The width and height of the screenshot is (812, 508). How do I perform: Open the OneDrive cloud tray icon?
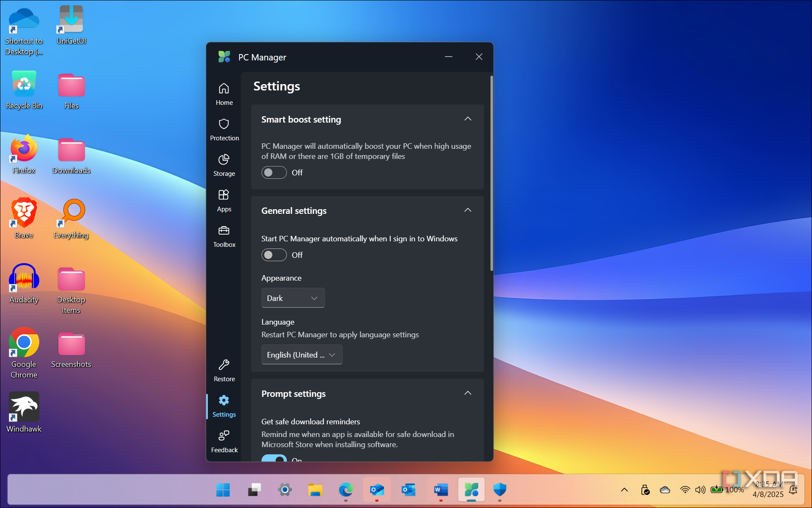[x=665, y=490]
